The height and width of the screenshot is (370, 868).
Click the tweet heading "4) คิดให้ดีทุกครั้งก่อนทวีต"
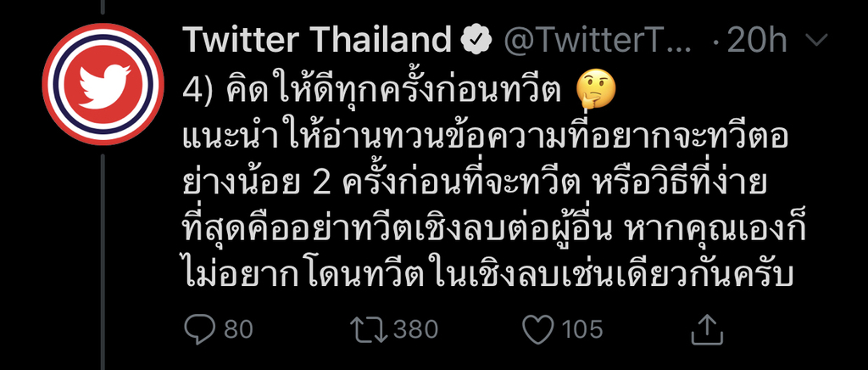click(373, 89)
